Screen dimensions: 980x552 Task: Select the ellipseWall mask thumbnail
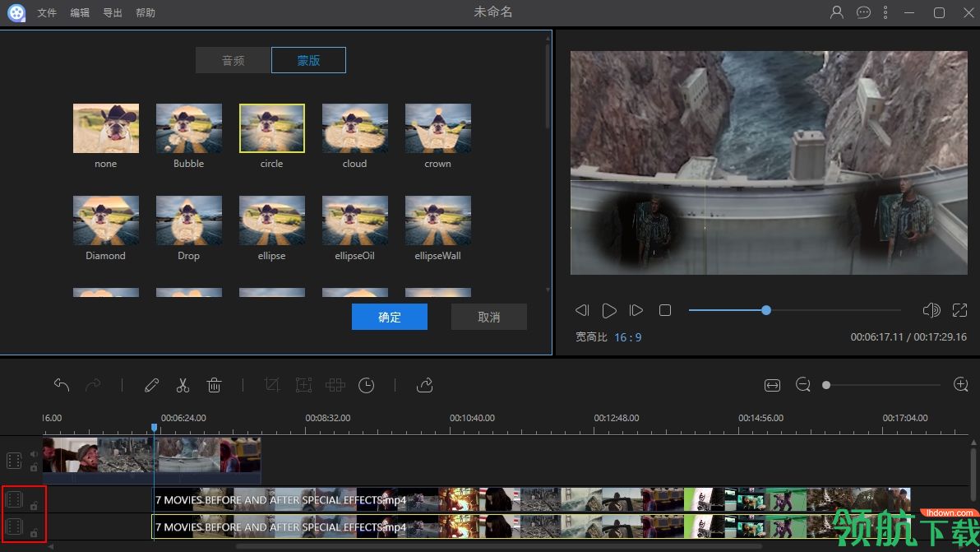pyautogui.click(x=438, y=220)
